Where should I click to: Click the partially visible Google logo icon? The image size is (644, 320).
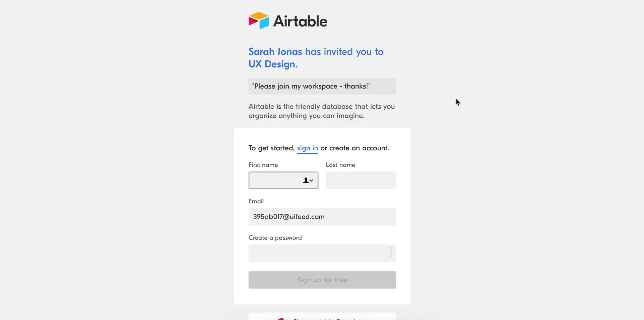pyautogui.click(x=281, y=318)
